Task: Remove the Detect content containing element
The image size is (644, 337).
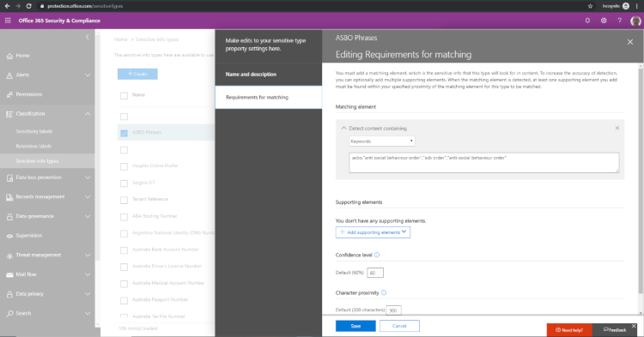Action: click(x=617, y=129)
